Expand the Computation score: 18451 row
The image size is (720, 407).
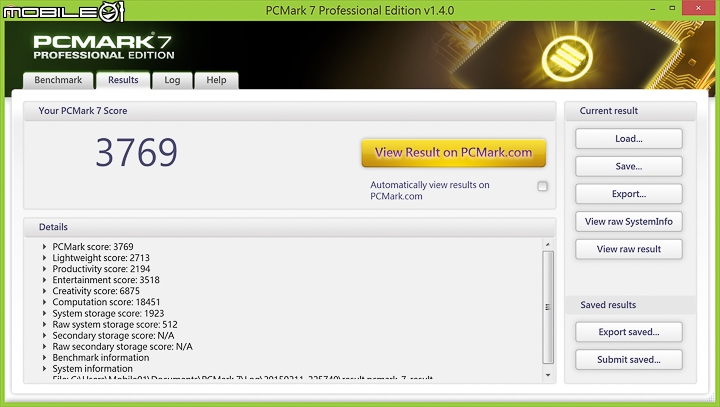pyautogui.click(x=45, y=302)
